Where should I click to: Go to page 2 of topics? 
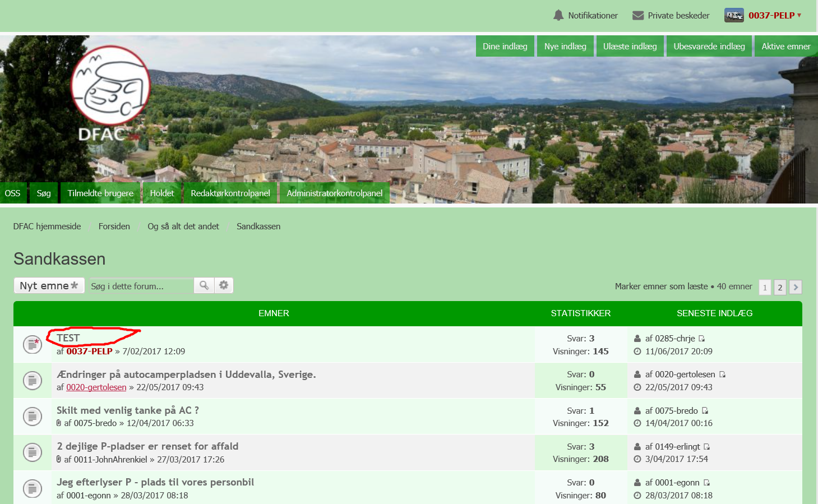780,287
